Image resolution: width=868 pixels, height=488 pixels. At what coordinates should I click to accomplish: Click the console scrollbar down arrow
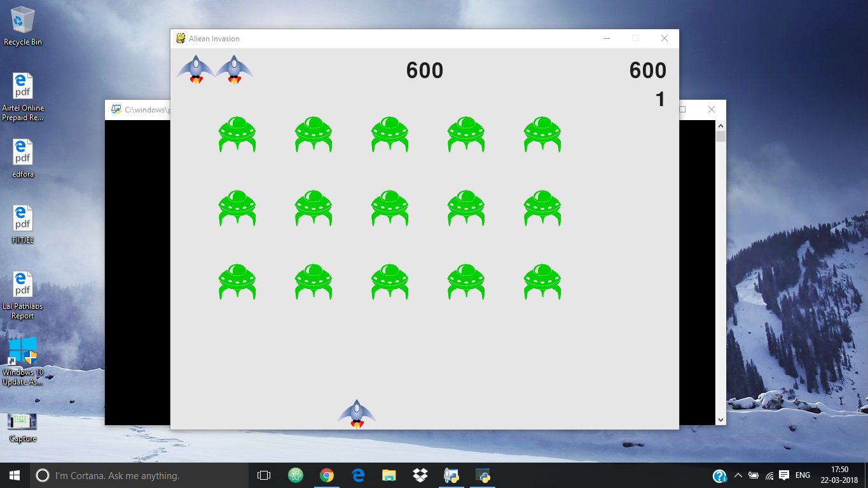(720, 419)
